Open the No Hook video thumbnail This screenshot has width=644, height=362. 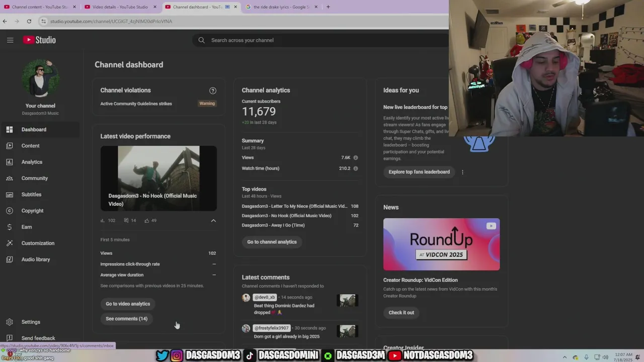point(158,178)
